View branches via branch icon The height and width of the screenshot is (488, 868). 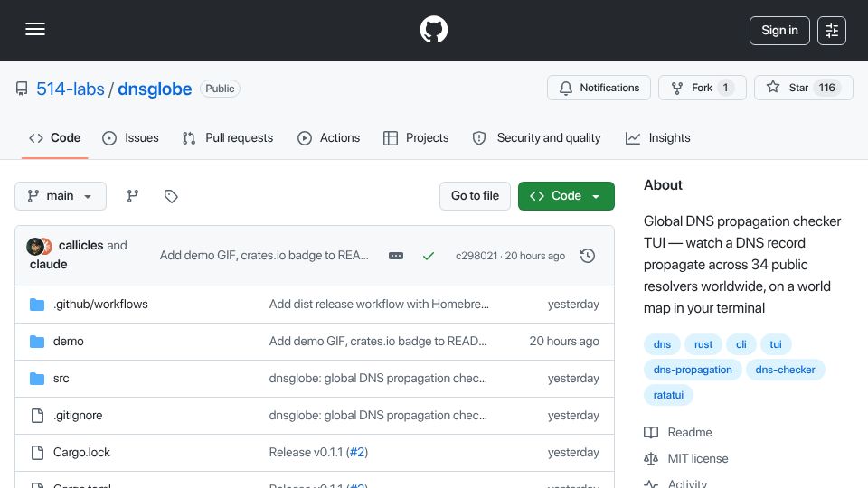point(132,196)
